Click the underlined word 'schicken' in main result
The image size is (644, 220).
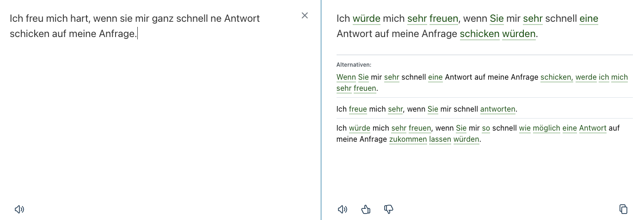[x=479, y=34]
